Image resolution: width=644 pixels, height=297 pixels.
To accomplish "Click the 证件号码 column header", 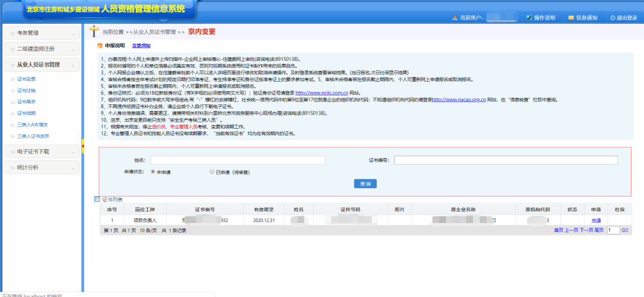I will 351,209.
